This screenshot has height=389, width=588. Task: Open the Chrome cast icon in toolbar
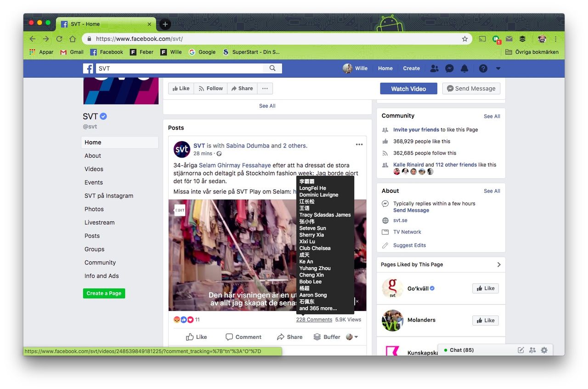click(x=482, y=39)
